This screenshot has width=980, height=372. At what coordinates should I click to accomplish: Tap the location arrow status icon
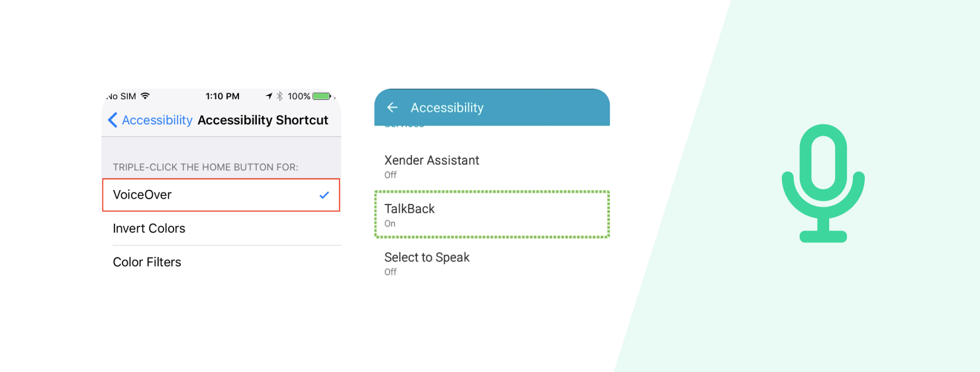269,96
